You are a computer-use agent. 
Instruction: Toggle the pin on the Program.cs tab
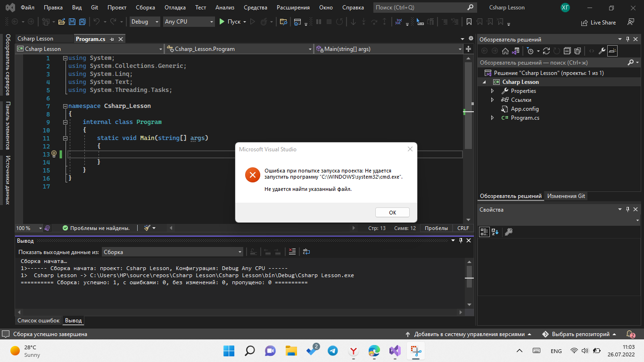point(111,39)
